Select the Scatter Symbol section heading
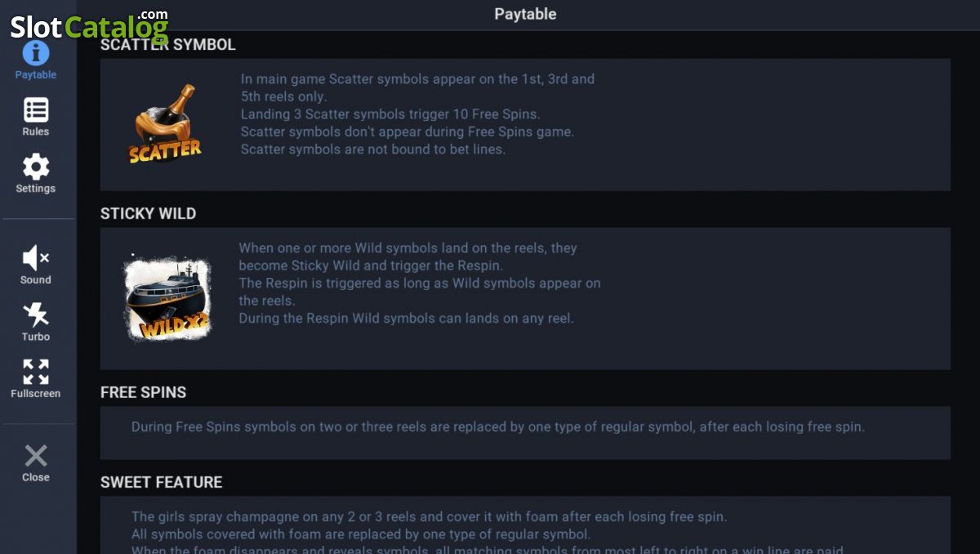The width and height of the screenshot is (980, 554). [x=167, y=45]
